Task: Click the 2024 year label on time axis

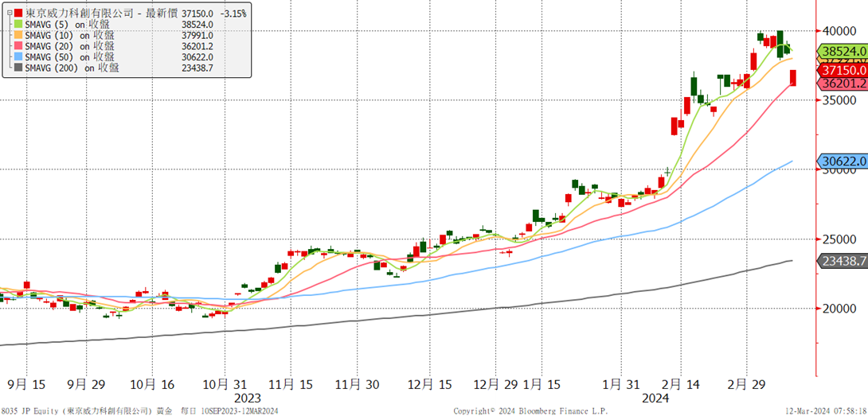Action: [x=655, y=399]
